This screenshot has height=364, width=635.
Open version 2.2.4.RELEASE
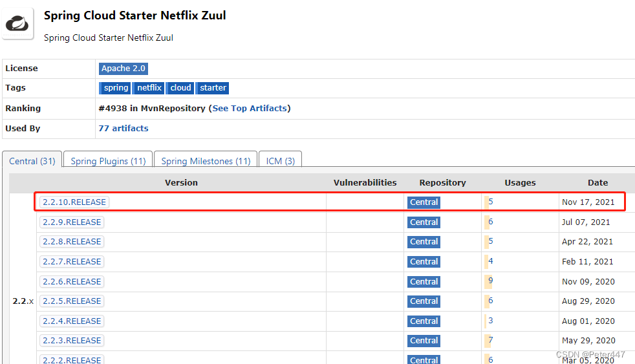click(x=72, y=321)
